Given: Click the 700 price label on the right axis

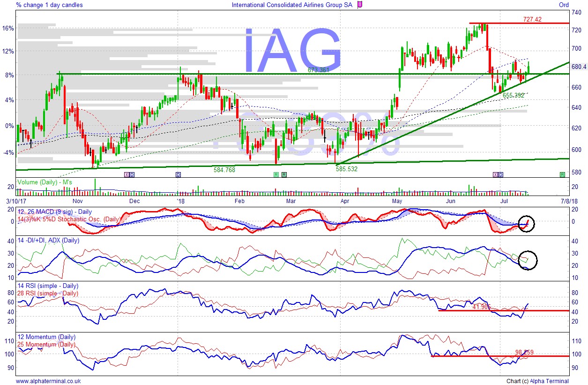Looking at the screenshot, I should pos(576,48).
